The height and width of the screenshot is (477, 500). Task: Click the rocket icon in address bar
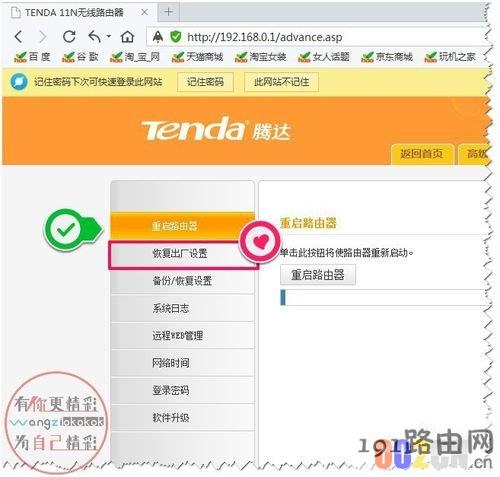click(158, 37)
